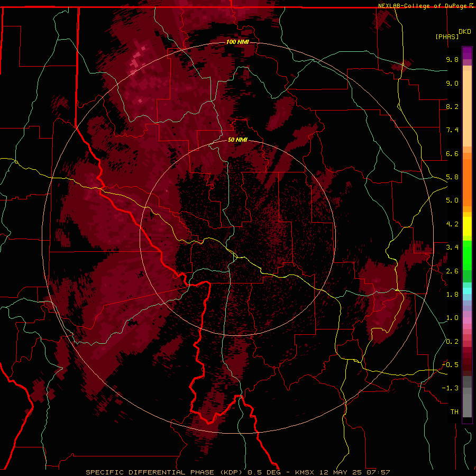Screen dimensions: 476x476
Task: Click the 7.4 scale value
Action: (x=452, y=130)
